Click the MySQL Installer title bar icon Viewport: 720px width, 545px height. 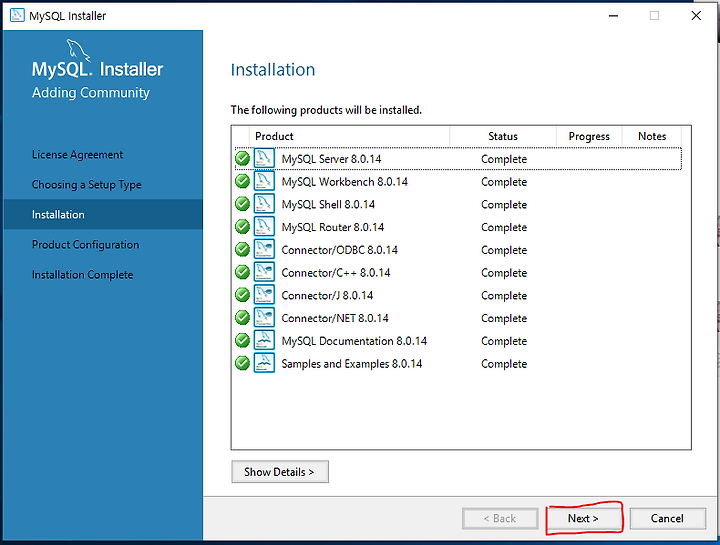(17, 15)
